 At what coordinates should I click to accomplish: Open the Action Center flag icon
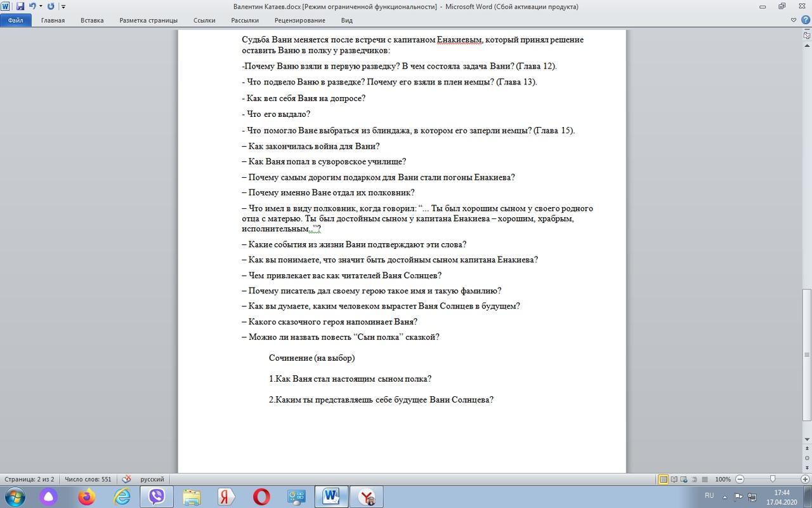click(x=738, y=497)
